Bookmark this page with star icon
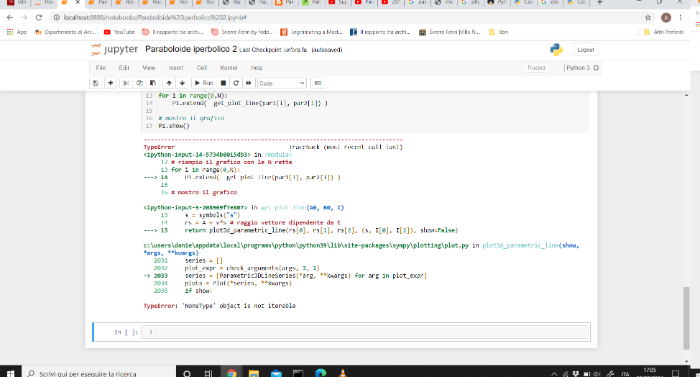 click(648, 17)
